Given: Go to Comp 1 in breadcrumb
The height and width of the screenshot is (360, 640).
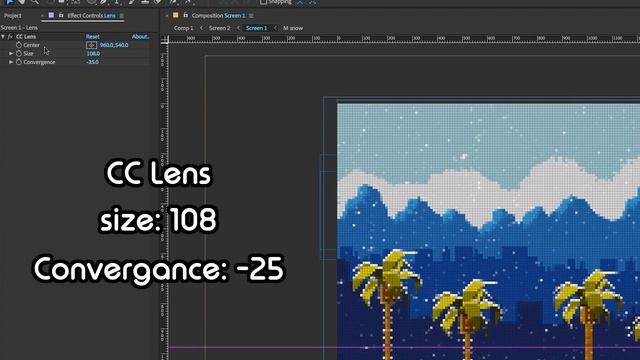Looking at the screenshot, I should pos(183,28).
